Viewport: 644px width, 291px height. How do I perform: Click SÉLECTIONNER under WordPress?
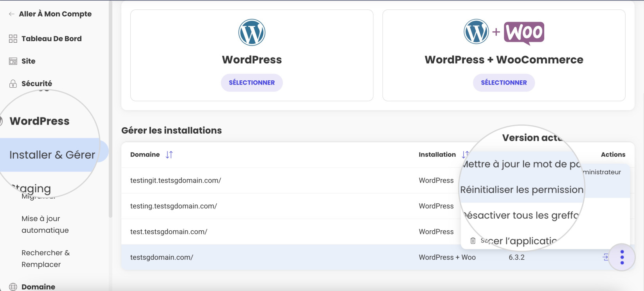(252, 83)
